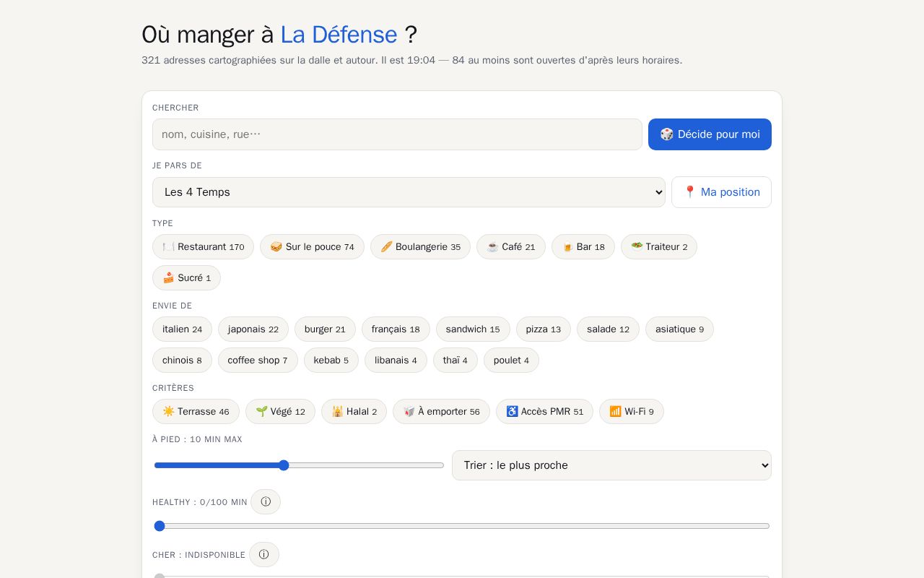Click the La Défense title text
Image resolution: width=924 pixels, height=578 pixels.
click(339, 35)
